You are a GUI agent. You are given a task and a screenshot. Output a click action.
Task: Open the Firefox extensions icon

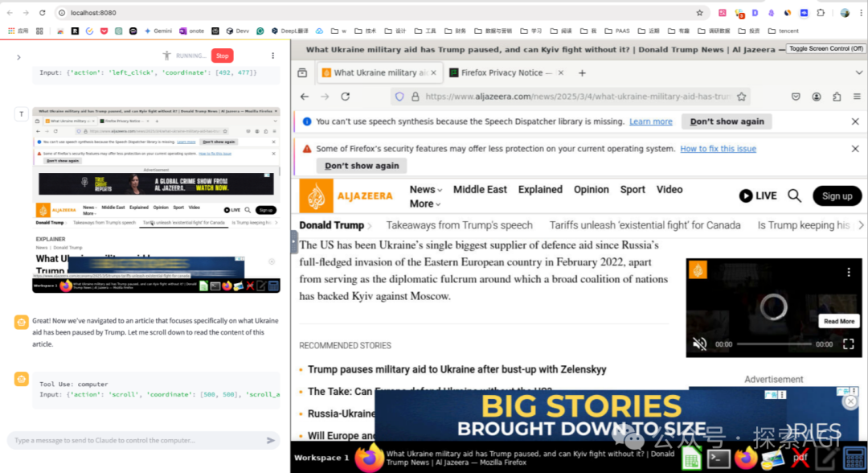click(837, 97)
